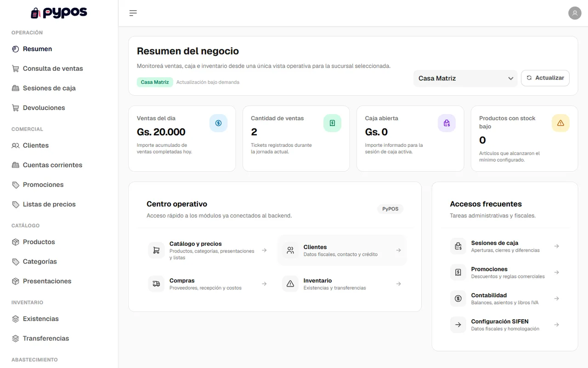Image resolution: width=588 pixels, height=368 pixels.
Task: Open Promociones in the sidebar menu
Action: (x=59, y=185)
